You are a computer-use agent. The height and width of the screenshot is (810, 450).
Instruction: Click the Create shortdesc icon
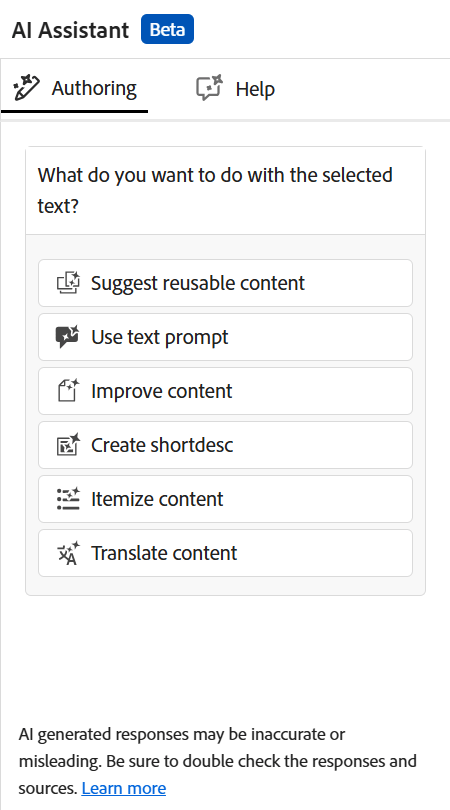click(x=68, y=445)
